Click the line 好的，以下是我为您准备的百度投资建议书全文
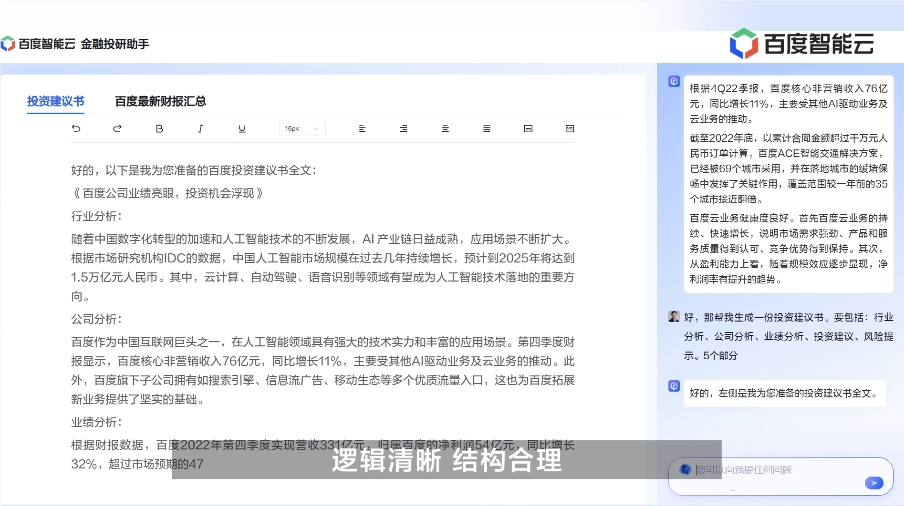The width and height of the screenshot is (904, 506). coord(193,171)
